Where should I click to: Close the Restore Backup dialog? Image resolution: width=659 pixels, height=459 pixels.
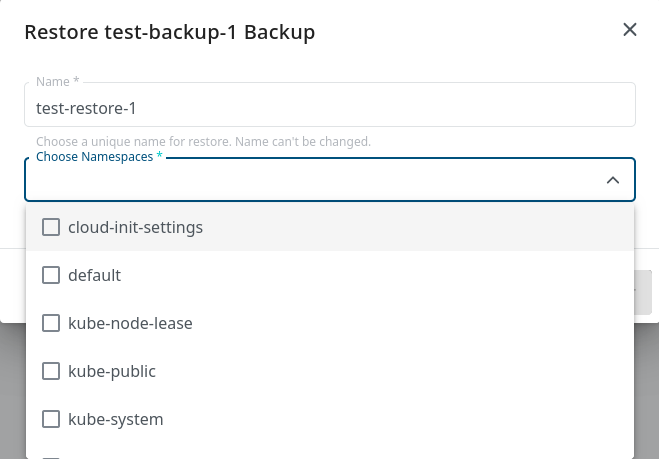pos(630,30)
